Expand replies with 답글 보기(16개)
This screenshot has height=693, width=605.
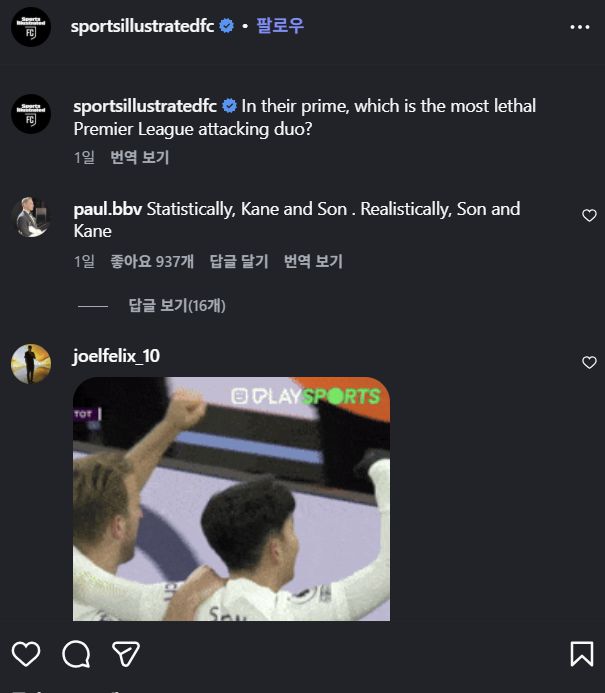pos(177,305)
